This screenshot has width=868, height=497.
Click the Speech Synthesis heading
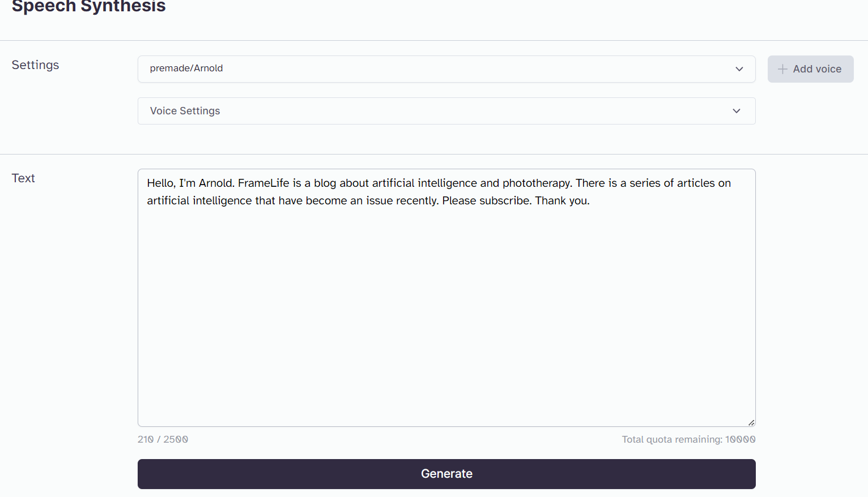pyautogui.click(x=89, y=6)
